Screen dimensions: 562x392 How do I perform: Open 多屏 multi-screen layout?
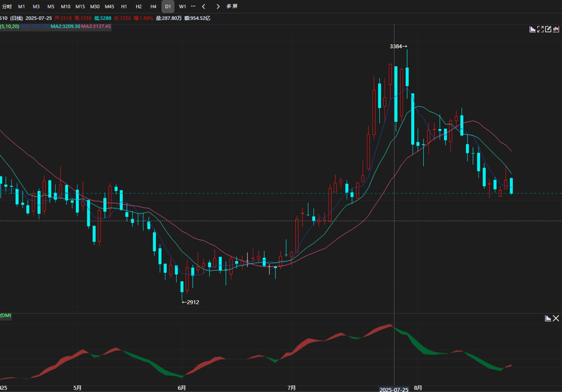(232, 7)
